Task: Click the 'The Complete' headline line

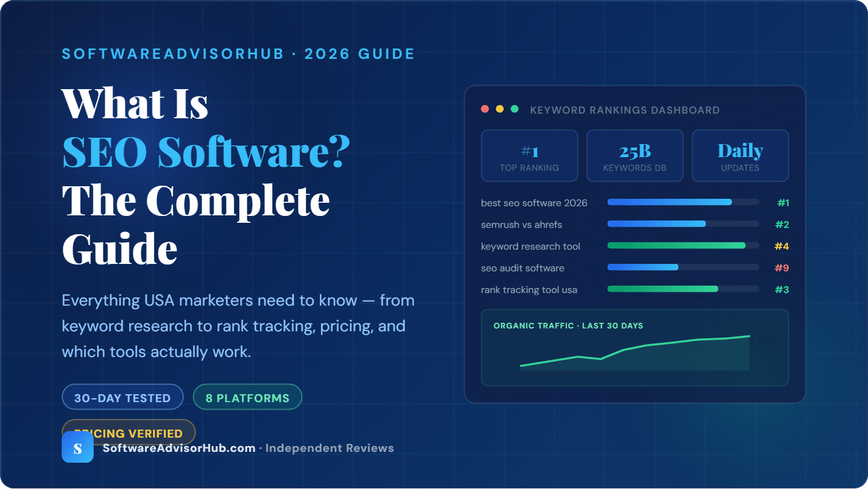Action: click(x=196, y=201)
